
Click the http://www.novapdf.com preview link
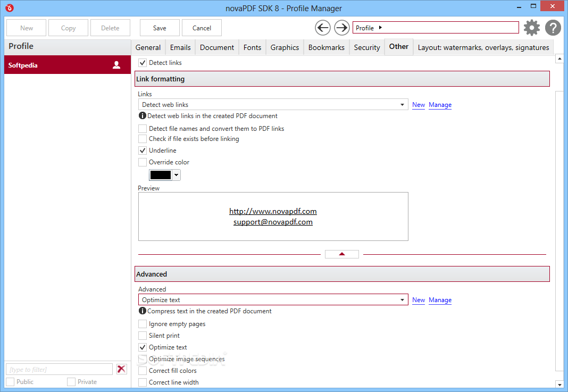(x=273, y=211)
